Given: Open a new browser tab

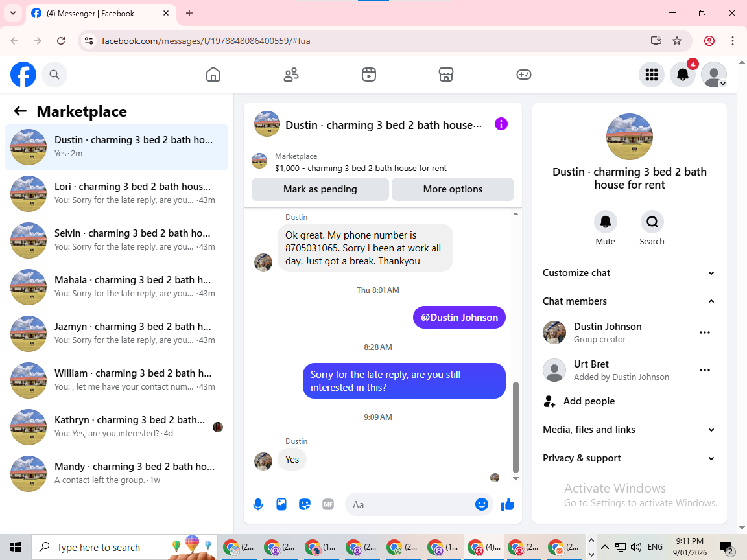Looking at the screenshot, I should pos(189,14).
